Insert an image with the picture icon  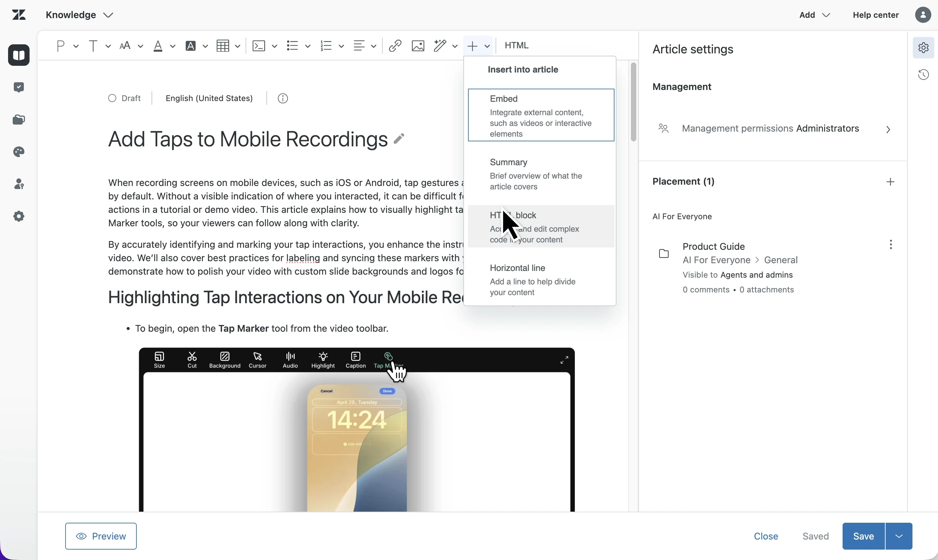(x=418, y=46)
